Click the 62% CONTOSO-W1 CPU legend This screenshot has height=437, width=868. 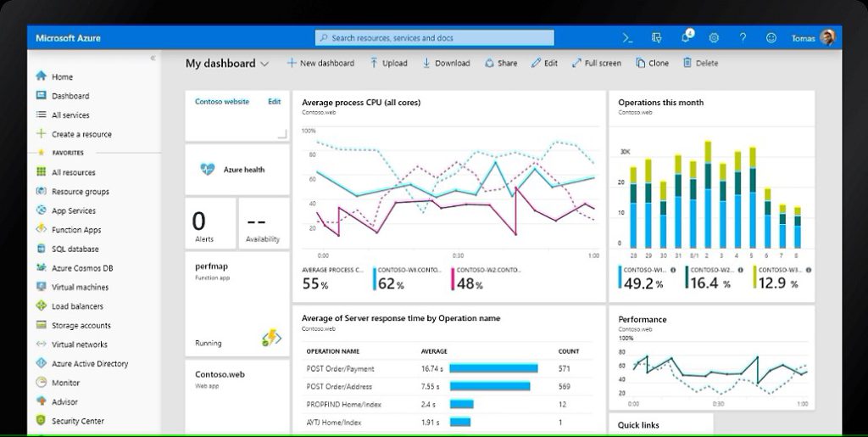tap(408, 278)
